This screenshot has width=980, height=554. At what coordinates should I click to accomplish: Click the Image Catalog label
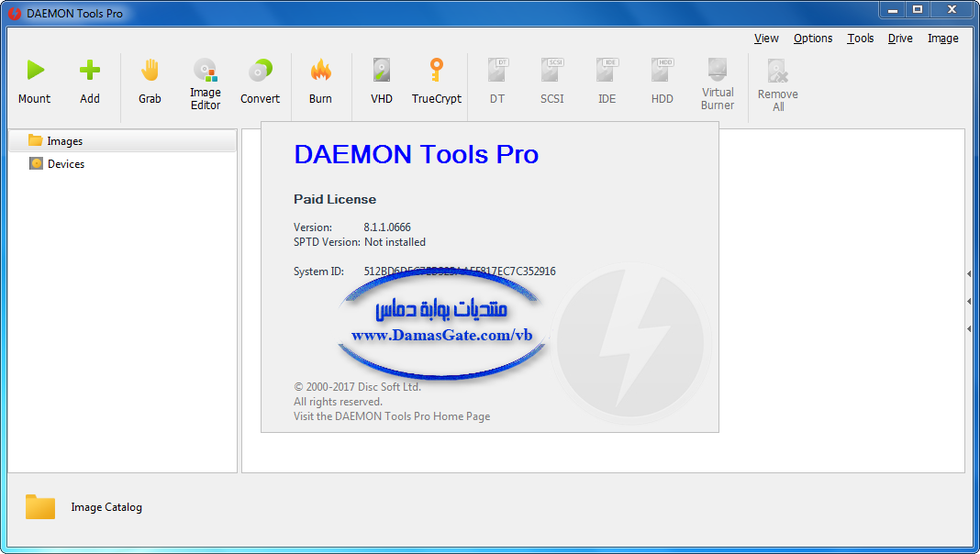click(106, 507)
